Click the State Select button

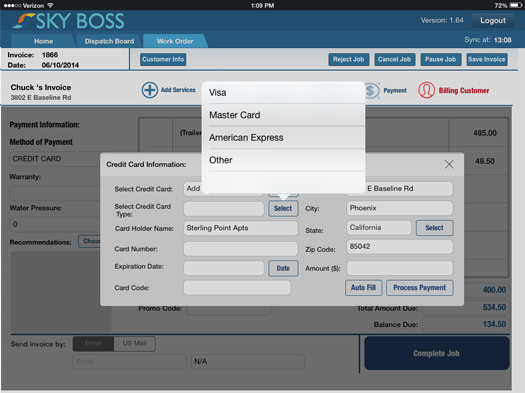(434, 228)
